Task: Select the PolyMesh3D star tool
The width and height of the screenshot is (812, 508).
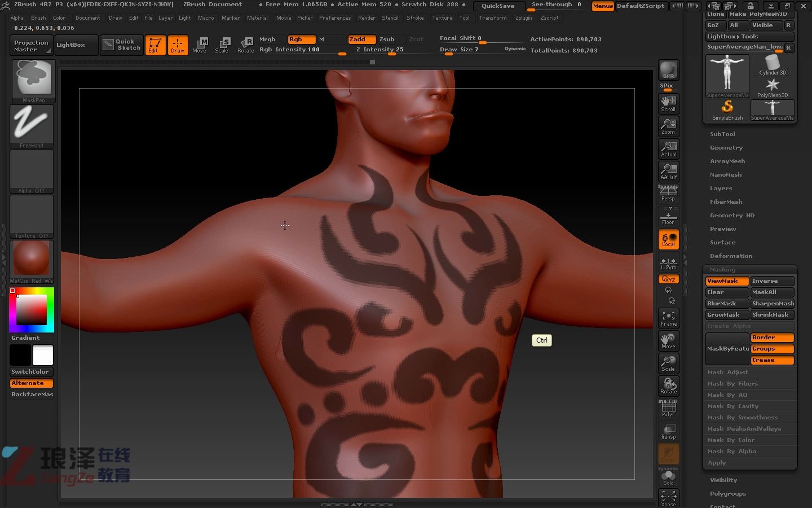Action: (773, 87)
